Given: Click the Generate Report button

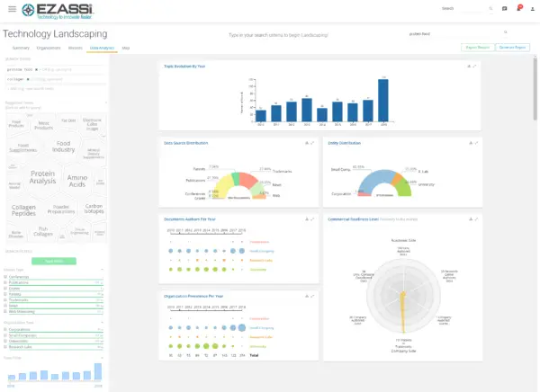Looking at the screenshot, I should [512, 47].
